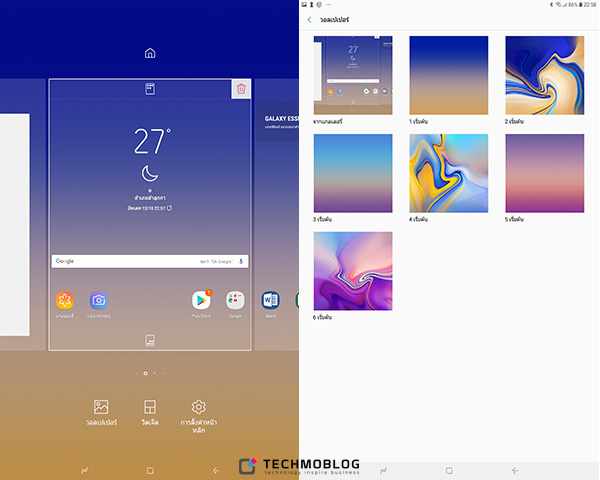This screenshot has width=600, height=480.
Task: Tap the Google search bar
Action: click(x=150, y=261)
